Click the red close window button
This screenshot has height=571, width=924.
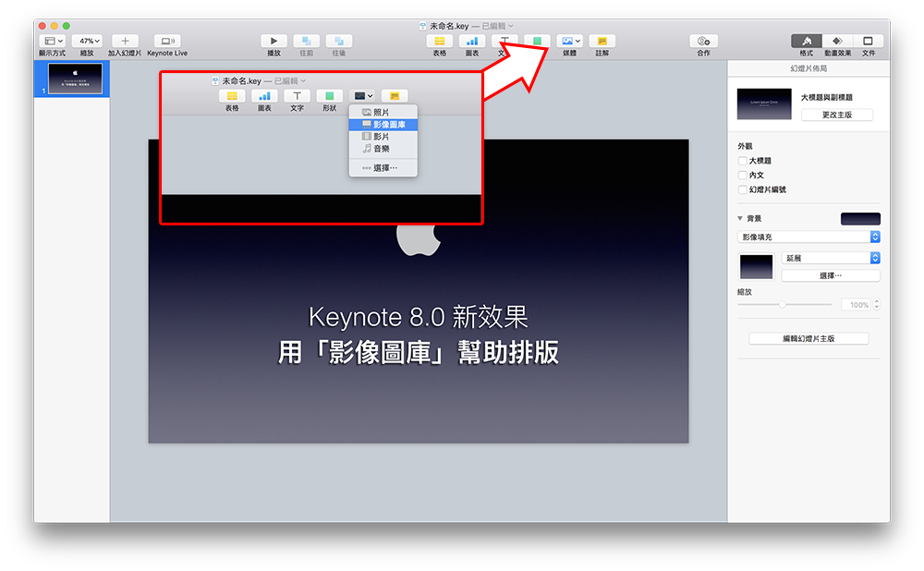[x=43, y=26]
